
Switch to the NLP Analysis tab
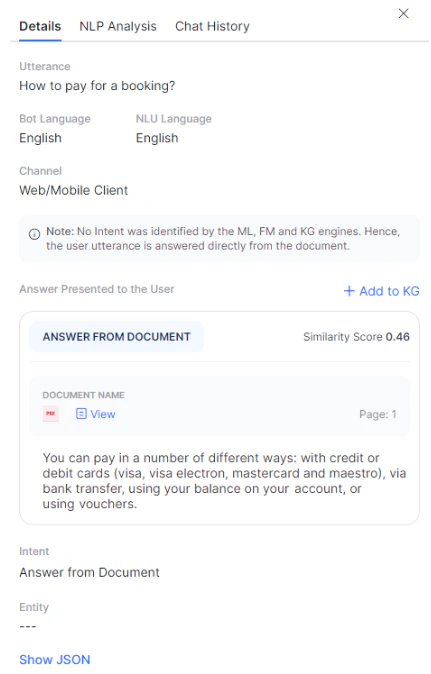coord(118,26)
